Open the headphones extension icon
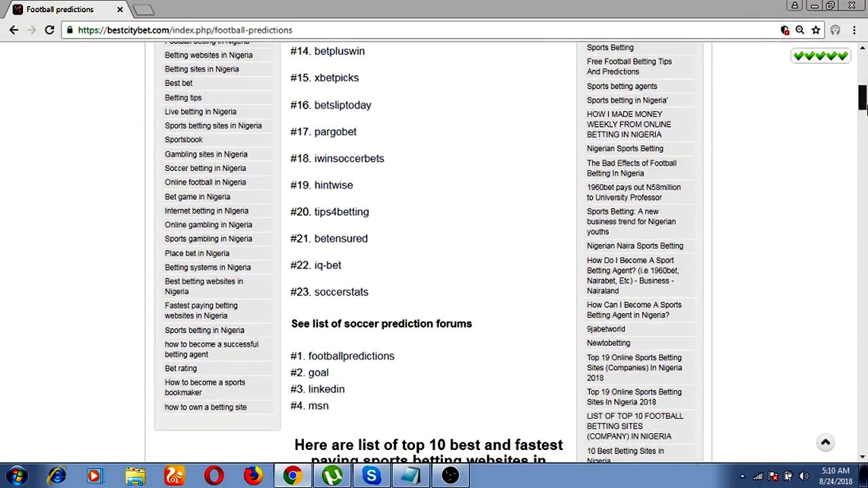 pos(835,30)
